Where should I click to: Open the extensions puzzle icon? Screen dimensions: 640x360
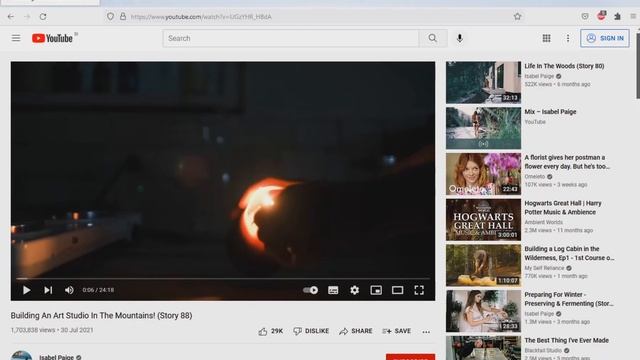pos(617,16)
